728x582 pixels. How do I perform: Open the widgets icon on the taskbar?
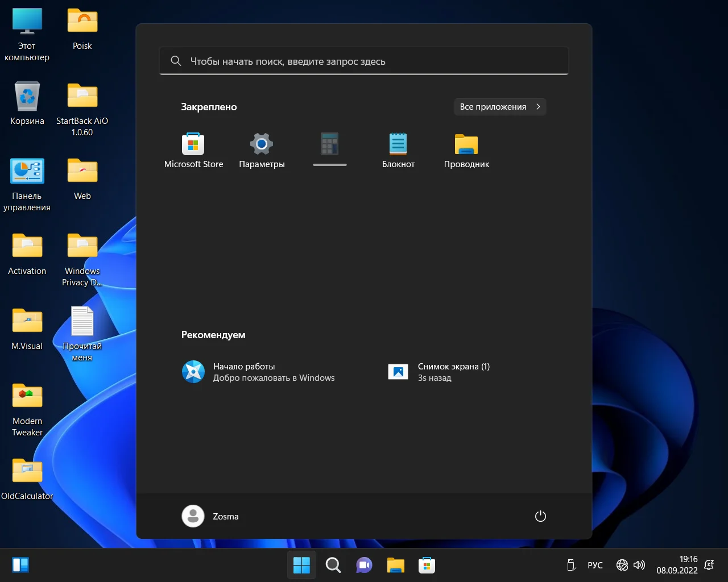(x=20, y=565)
